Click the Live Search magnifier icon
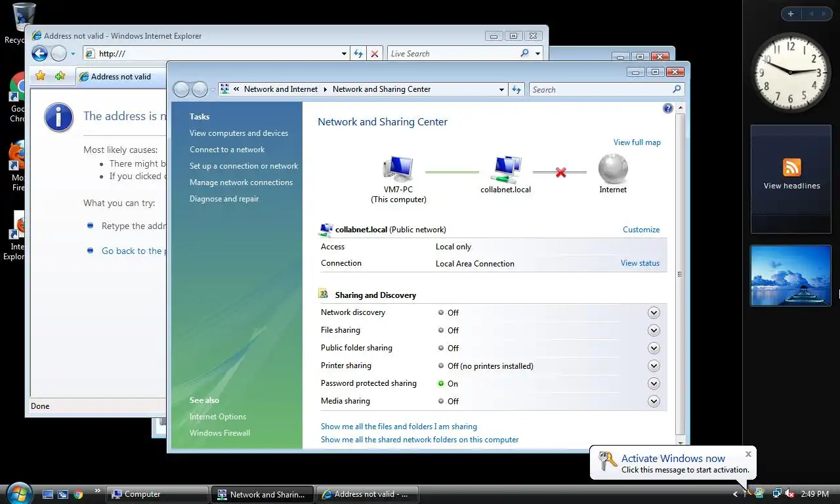840x504 pixels. tap(524, 53)
